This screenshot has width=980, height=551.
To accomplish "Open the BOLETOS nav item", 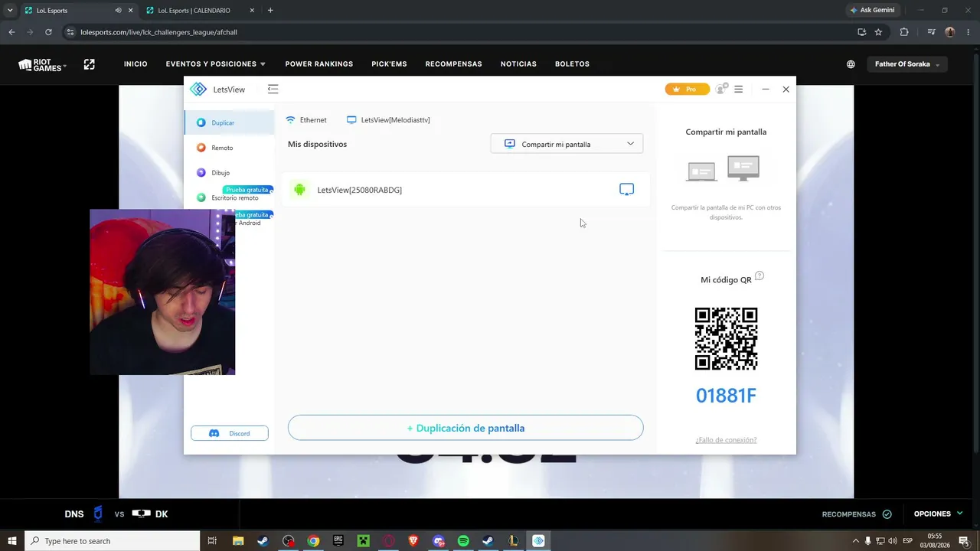I will 572,64.
